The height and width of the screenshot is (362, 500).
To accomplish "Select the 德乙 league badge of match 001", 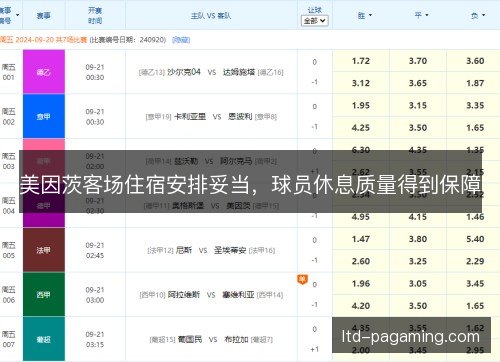I will [x=44, y=72].
